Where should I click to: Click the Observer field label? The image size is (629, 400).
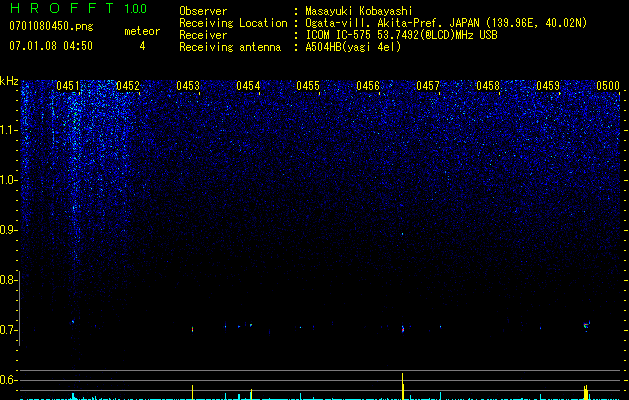203,11
